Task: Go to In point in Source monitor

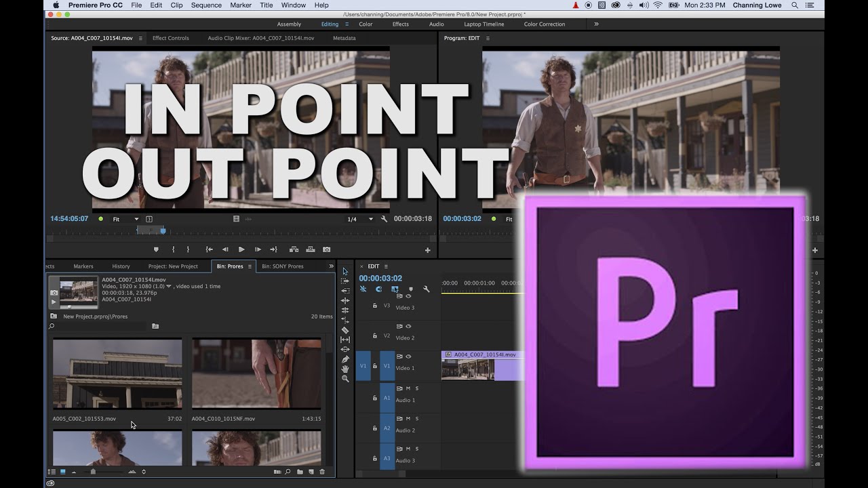Action: click(210, 249)
